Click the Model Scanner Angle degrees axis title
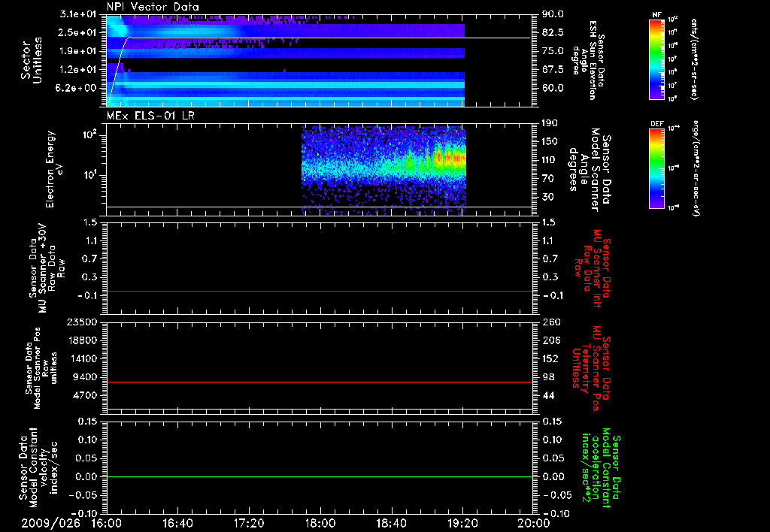 590,170
